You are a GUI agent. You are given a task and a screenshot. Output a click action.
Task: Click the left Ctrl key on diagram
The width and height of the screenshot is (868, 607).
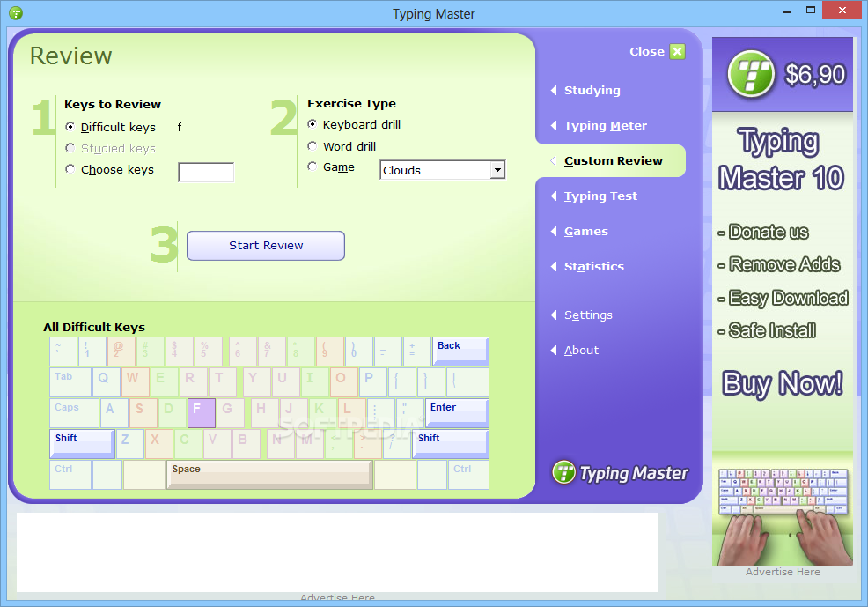[x=70, y=475]
